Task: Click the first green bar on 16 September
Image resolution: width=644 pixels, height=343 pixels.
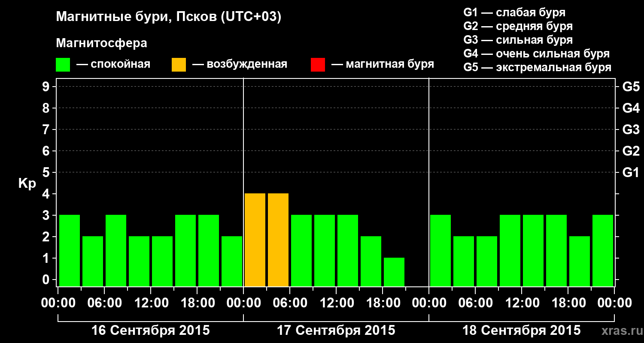Action: (70, 250)
